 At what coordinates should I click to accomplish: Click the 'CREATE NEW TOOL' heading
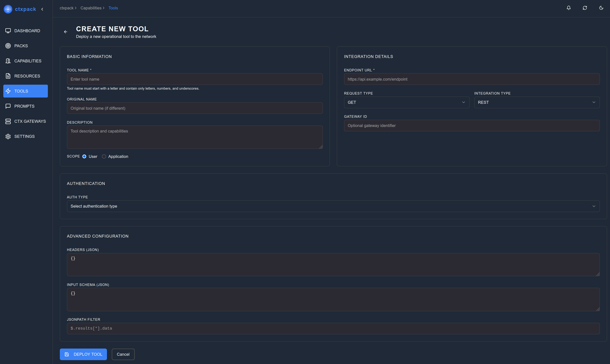(x=112, y=29)
